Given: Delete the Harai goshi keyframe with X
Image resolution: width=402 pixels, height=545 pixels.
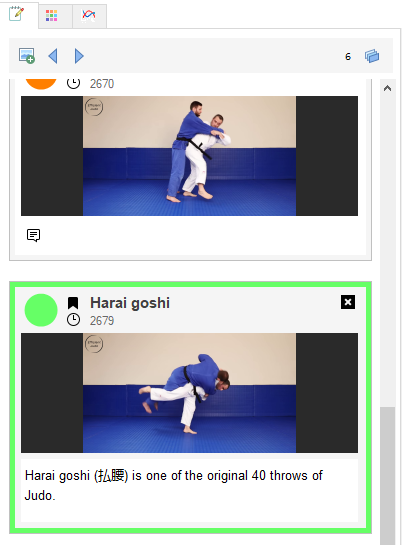Looking at the screenshot, I should [x=348, y=302].
